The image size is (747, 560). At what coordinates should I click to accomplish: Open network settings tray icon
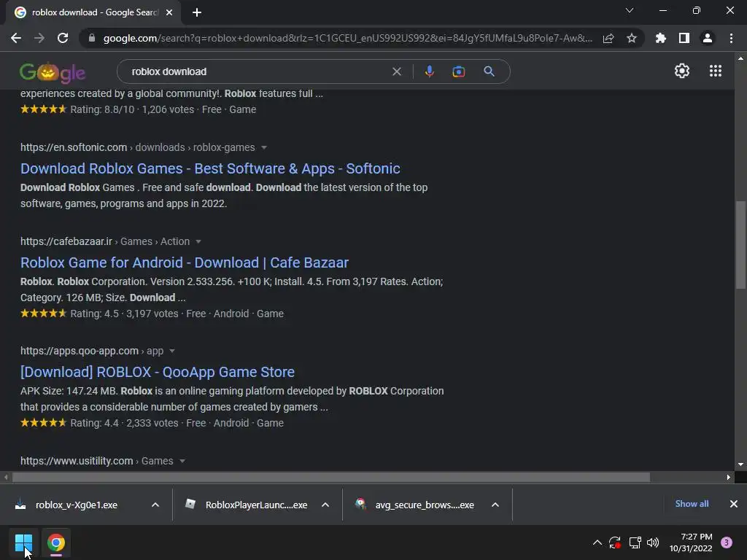pyautogui.click(x=635, y=542)
